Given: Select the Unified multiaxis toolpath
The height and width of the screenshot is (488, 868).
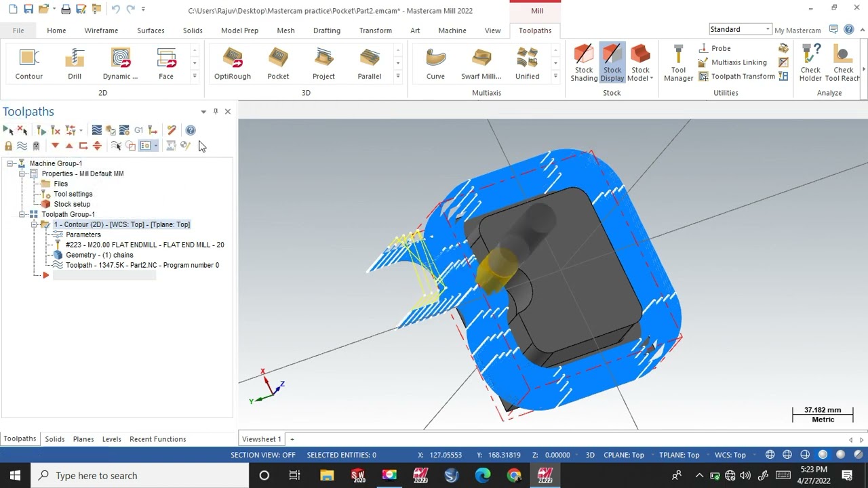Looking at the screenshot, I should (x=527, y=64).
